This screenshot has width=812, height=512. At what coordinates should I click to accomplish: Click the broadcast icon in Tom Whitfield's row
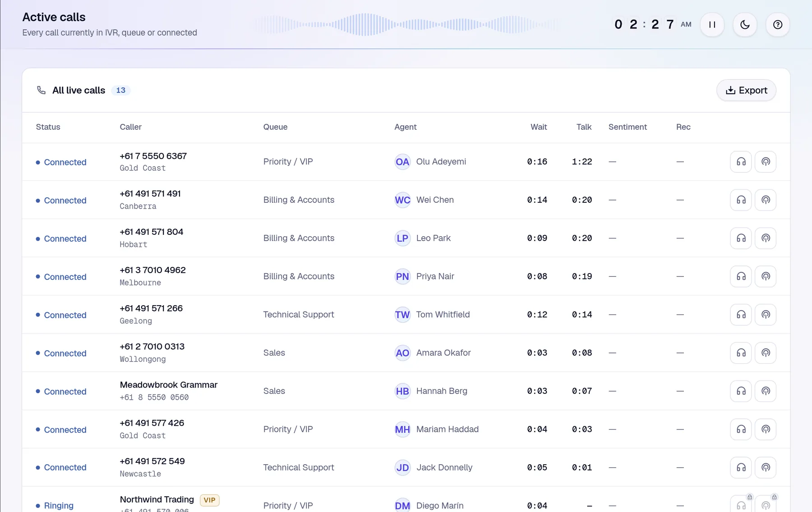766,315
